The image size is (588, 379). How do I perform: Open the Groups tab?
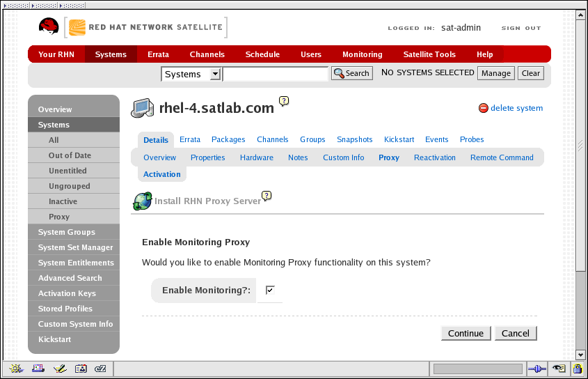(x=312, y=139)
